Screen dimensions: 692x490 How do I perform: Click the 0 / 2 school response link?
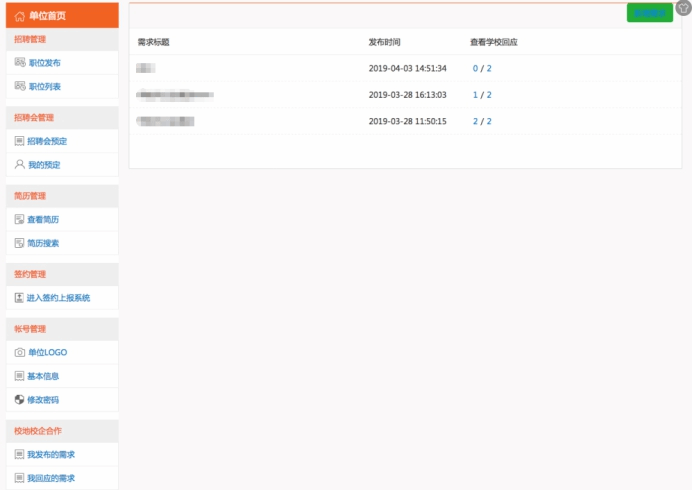[x=482, y=68]
